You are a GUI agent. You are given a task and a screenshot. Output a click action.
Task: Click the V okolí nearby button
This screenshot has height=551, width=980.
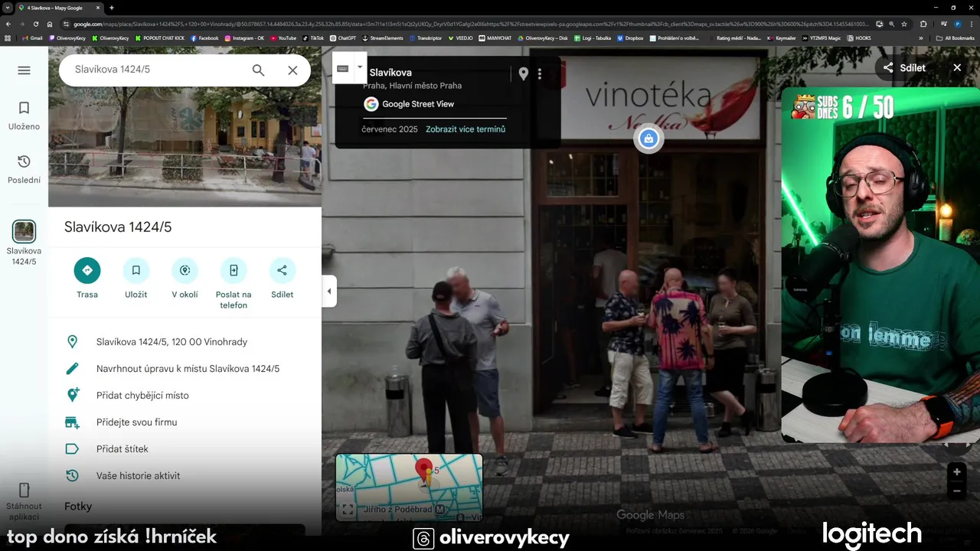click(x=185, y=270)
